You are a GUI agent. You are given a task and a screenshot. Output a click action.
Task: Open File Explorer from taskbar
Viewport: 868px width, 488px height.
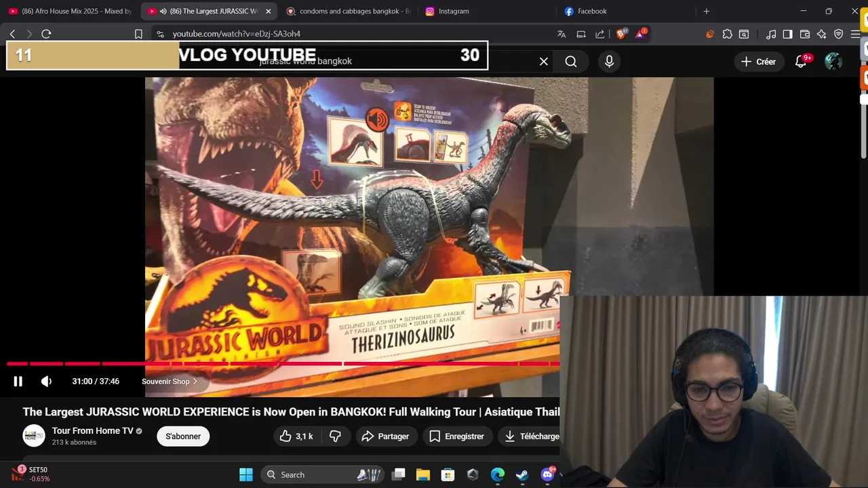pos(423,474)
